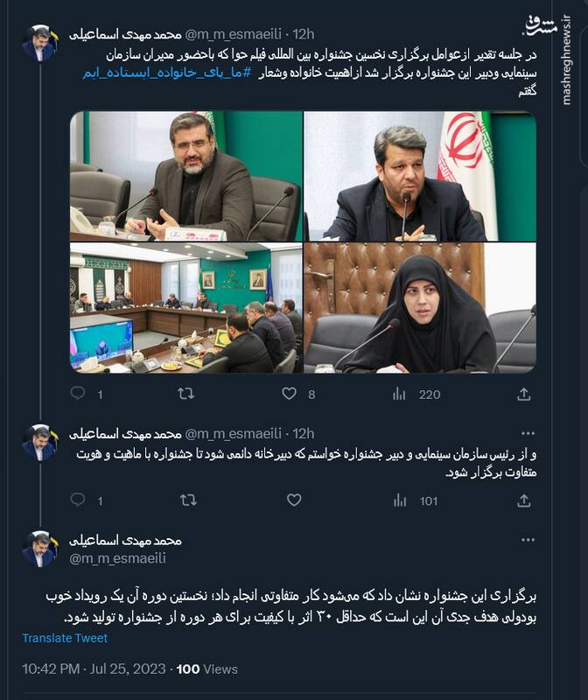Open more options on third tweet
Image resolution: width=588 pixels, height=700 pixels.
(528, 540)
